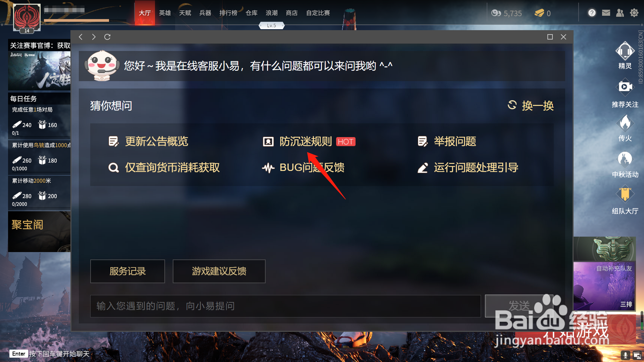Image resolution: width=644 pixels, height=362 pixels.
Task: Go back in the browser panel
Action: pos(80,37)
